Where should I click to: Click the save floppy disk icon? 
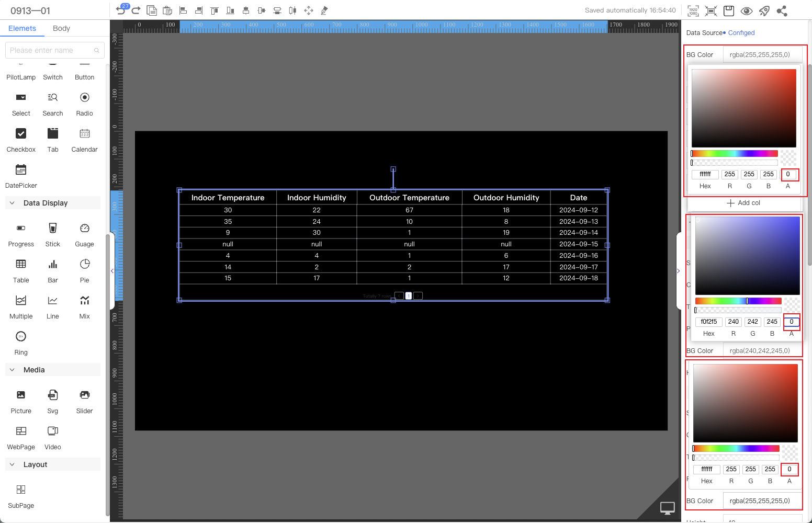(x=729, y=10)
